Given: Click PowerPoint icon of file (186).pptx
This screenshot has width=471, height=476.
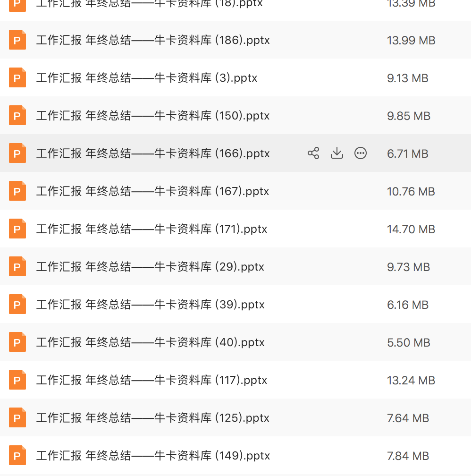Looking at the screenshot, I should click(x=17, y=40).
